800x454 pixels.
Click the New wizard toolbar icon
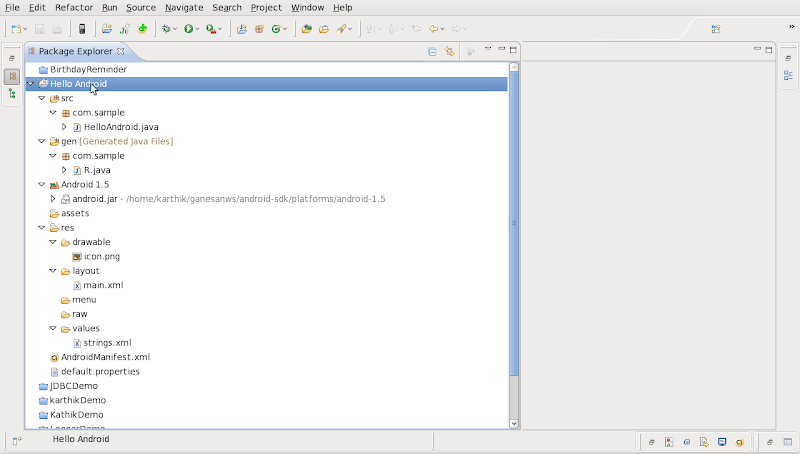point(15,29)
